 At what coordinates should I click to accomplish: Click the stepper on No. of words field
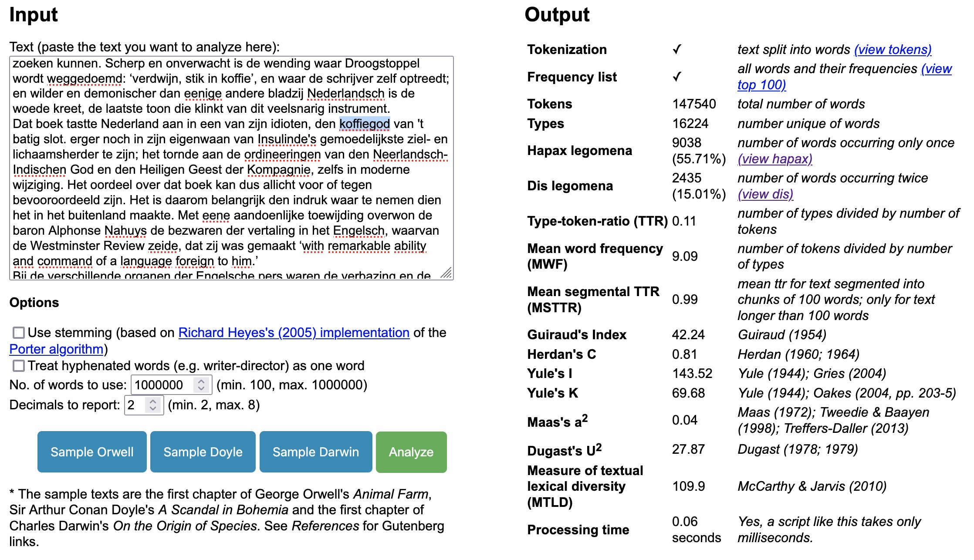tap(201, 385)
